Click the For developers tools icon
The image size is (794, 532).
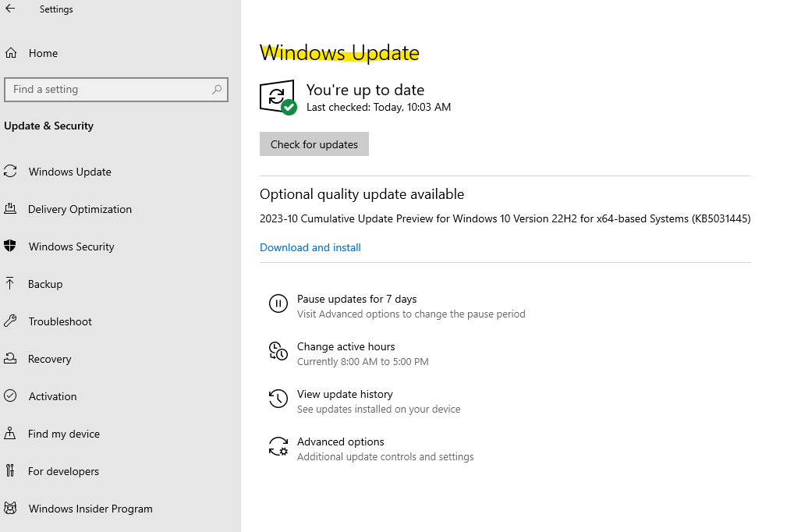click(10, 470)
